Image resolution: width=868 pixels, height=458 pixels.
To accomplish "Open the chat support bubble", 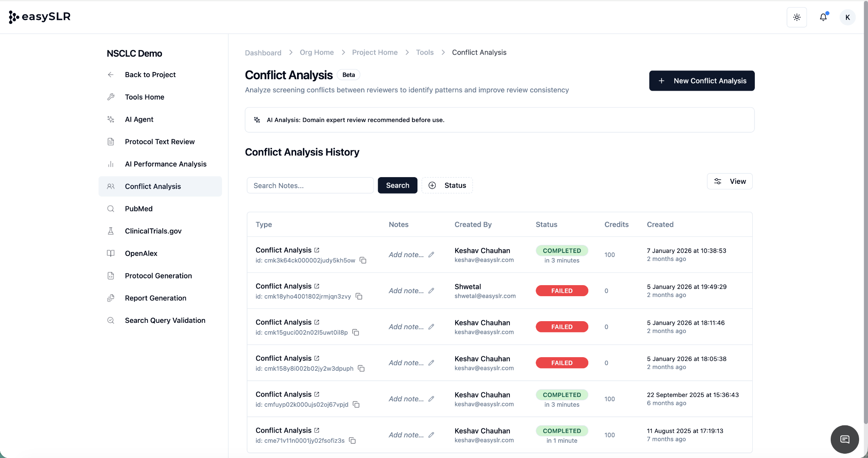I will (844, 439).
